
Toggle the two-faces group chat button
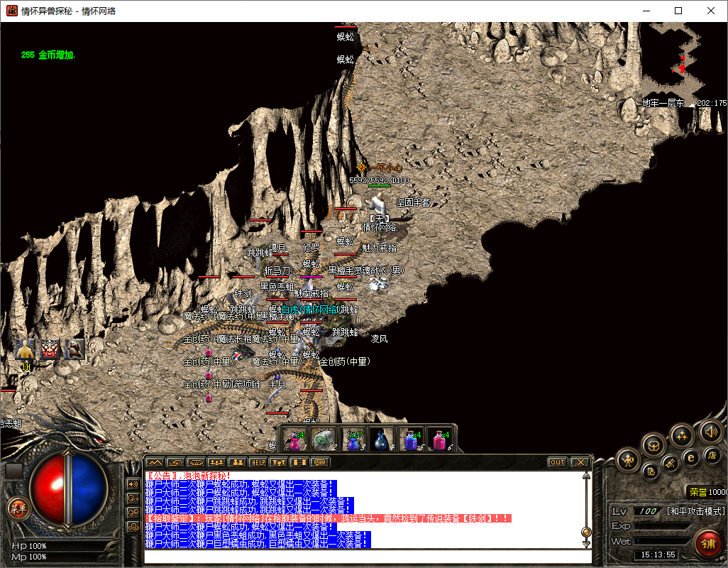pyautogui.click(x=133, y=513)
